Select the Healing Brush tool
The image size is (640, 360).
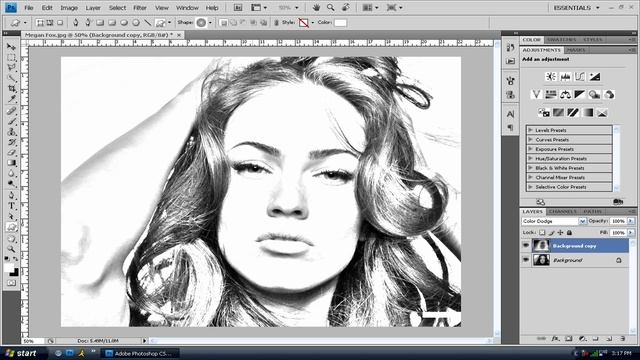11,111
